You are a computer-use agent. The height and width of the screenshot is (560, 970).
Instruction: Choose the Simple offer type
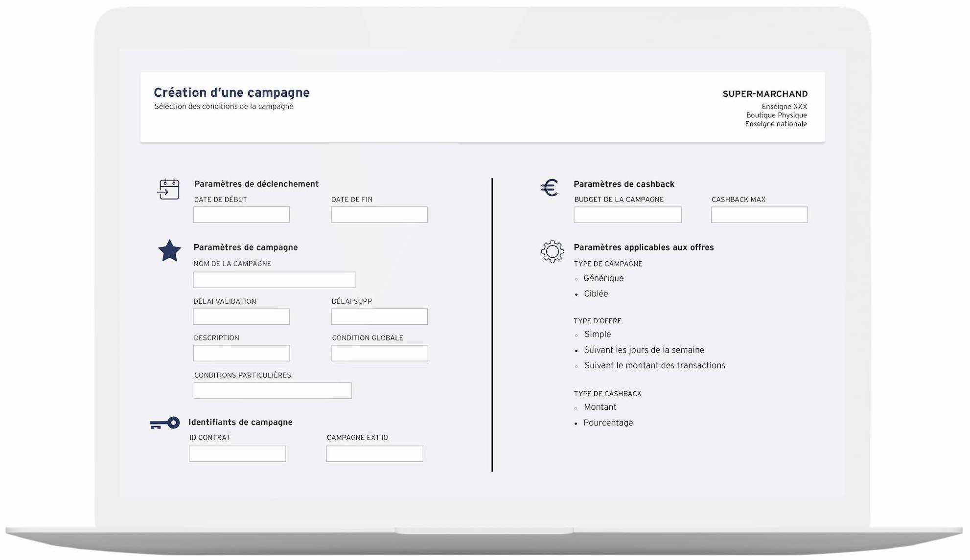coord(593,335)
